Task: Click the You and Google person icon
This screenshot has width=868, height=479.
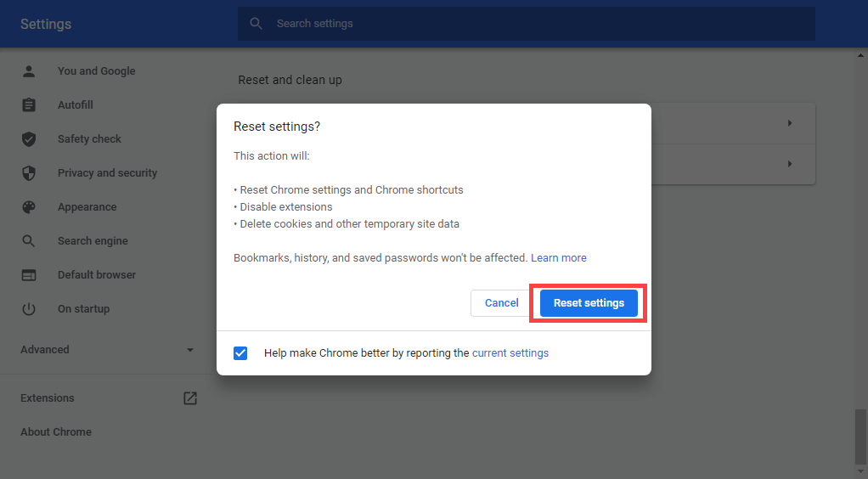Action: [29, 71]
